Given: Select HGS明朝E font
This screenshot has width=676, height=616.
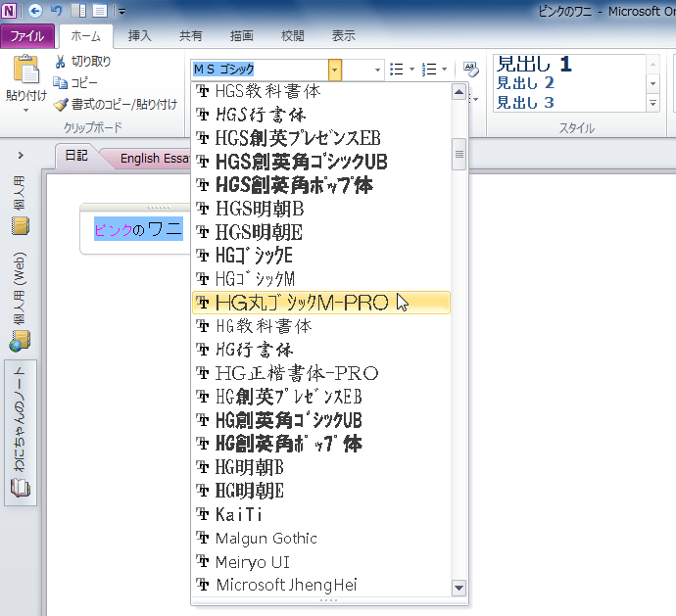Looking at the screenshot, I should point(321,232).
